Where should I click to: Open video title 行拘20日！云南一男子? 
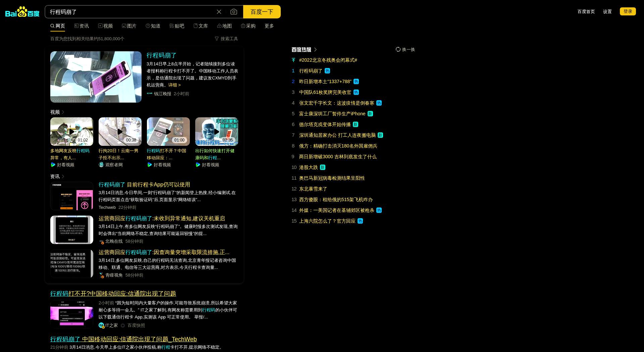[118, 154]
